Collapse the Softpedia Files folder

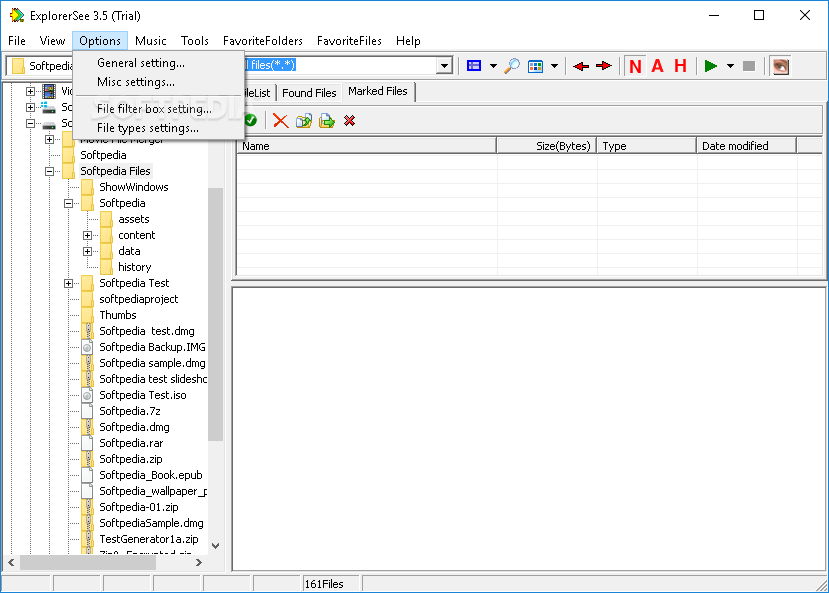click(x=49, y=171)
